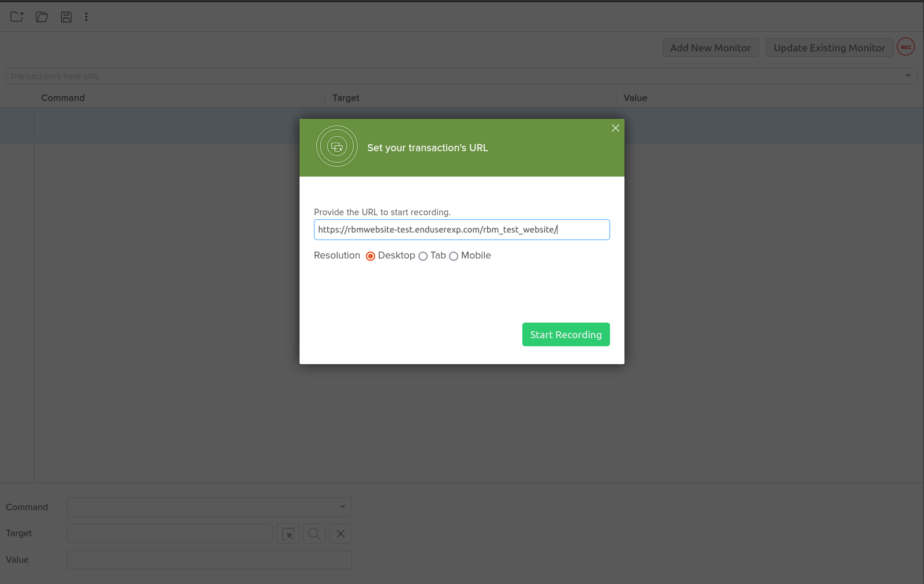Switch resolution to Mobile
Screen dimensions: 924x584
point(454,256)
